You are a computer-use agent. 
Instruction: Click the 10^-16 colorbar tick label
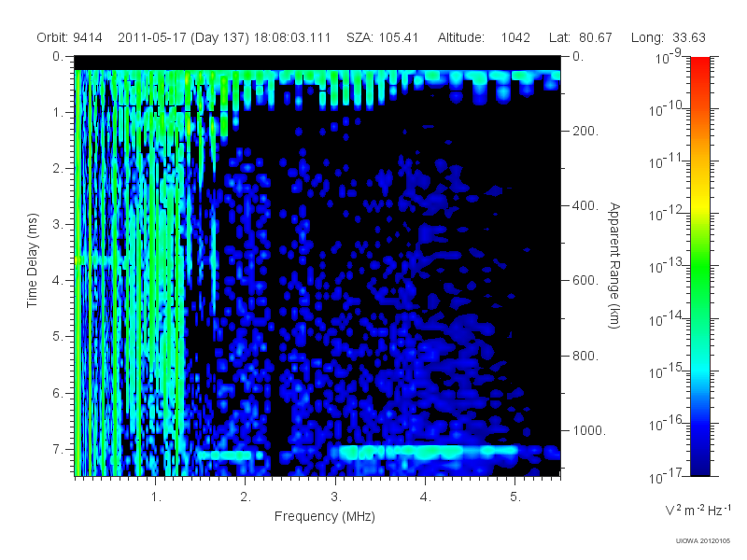click(668, 424)
